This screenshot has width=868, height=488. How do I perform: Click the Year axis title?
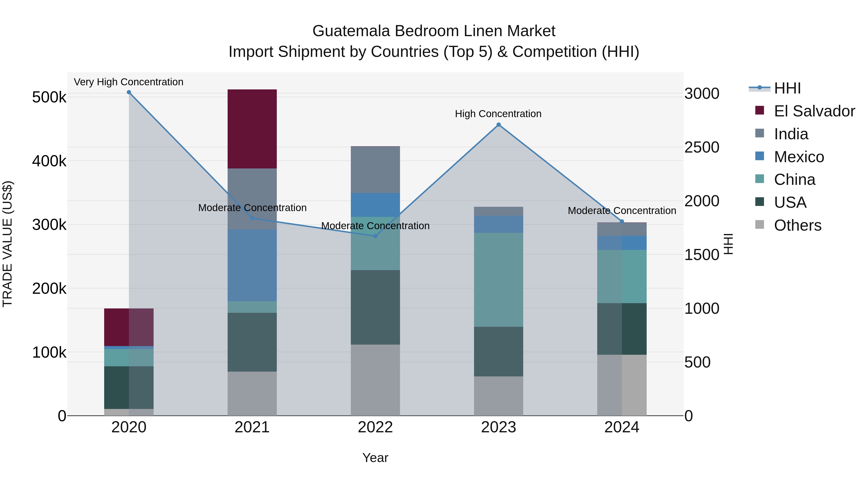[x=375, y=458]
